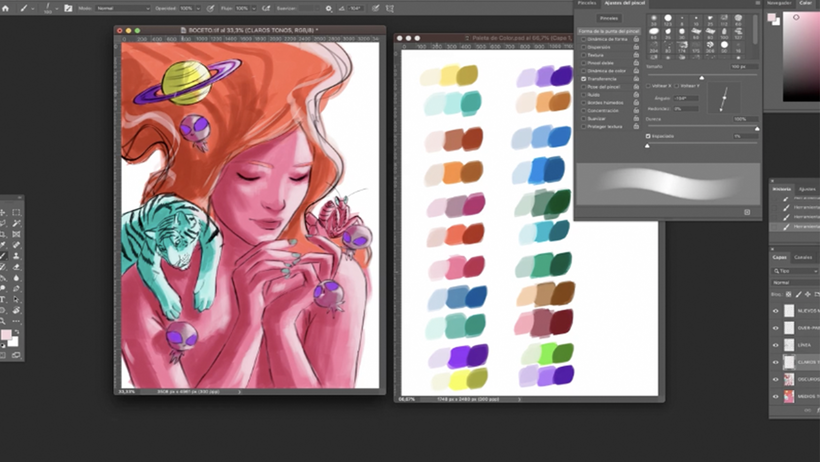Enable Dinámica de forma checkbox
The width and height of the screenshot is (820, 462).
pyautogui.click(x=584, y=39)
